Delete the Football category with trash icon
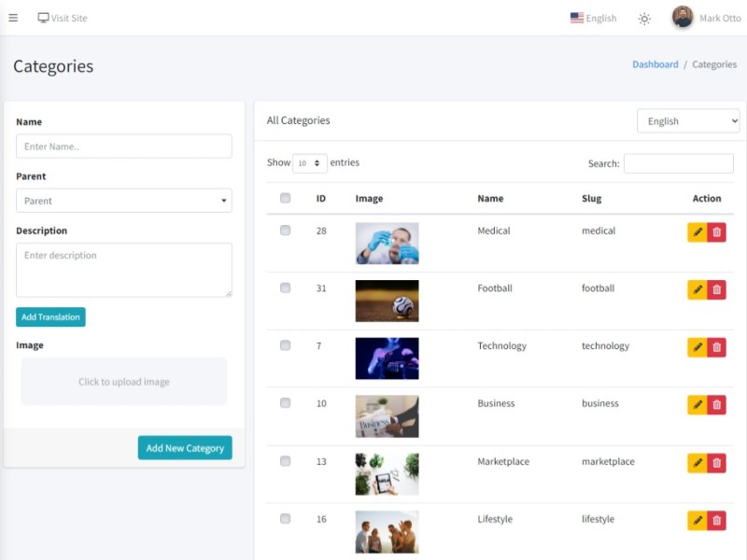Screen dimensions: 747x560 716,290
